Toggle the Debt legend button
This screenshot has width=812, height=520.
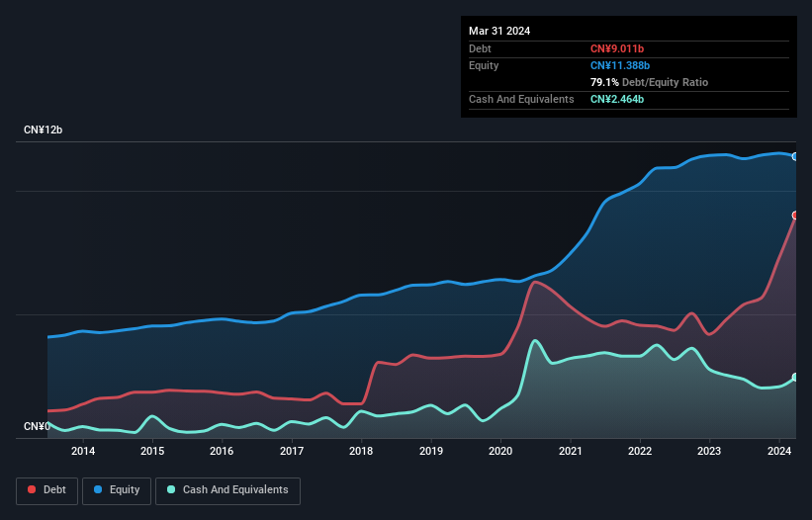(47, 490)
